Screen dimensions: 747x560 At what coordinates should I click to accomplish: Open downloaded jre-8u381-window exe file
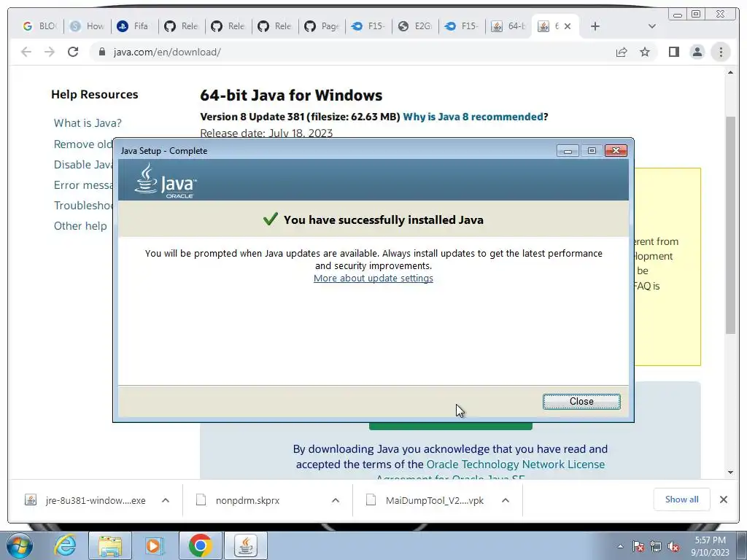tap(86, 500)
